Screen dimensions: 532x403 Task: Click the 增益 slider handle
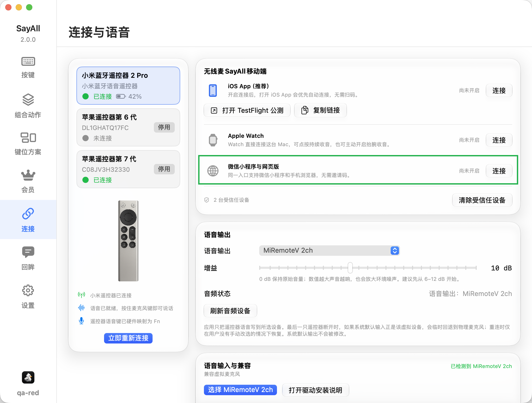coord(350,268)
